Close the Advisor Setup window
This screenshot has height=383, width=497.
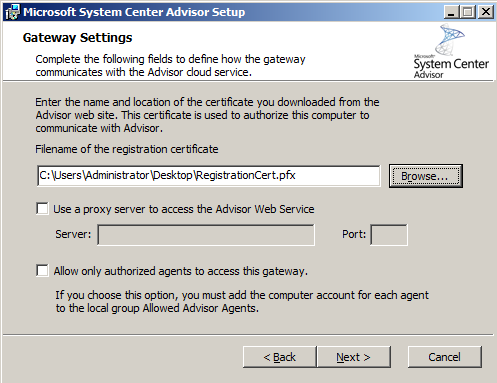pyautogui.click(x=486, y=12)
